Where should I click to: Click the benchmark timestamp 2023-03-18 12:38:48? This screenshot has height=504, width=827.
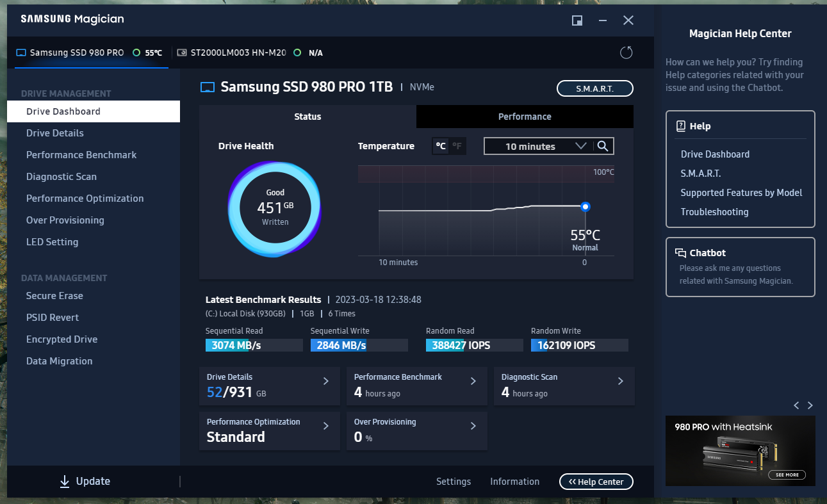click(379, 300)
